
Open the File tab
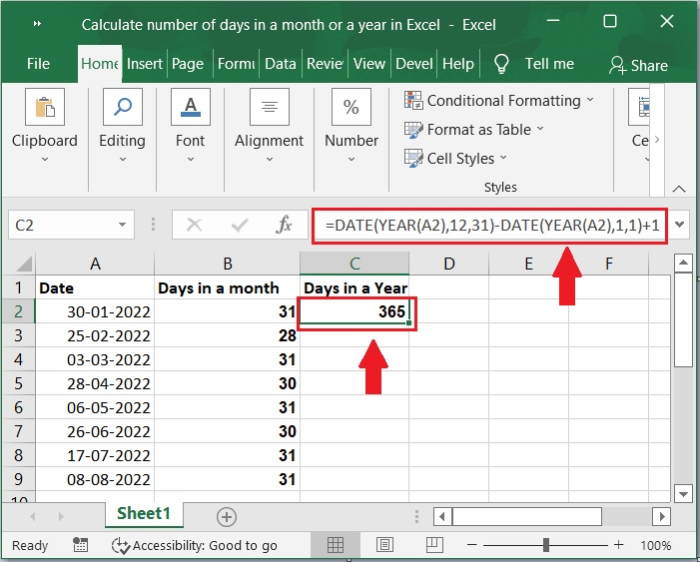tap(38, 64)
